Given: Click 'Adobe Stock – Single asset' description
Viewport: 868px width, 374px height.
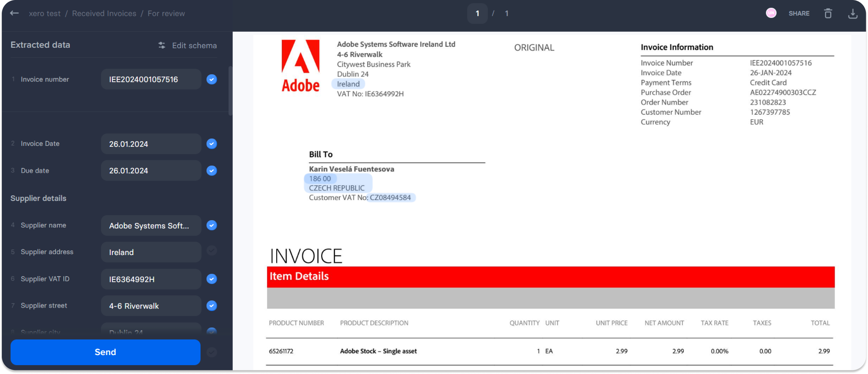Looking at the screenshot, I should click(378, 351).
